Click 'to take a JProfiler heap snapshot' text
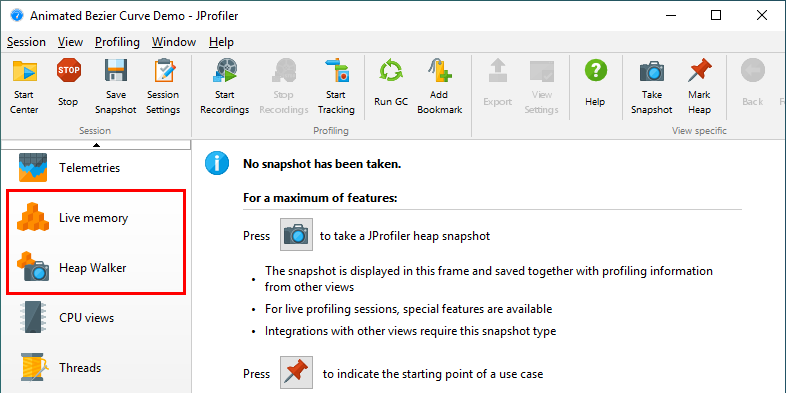Image resolution: width=786 pixels, height=393 pixels. click(405, 236)
